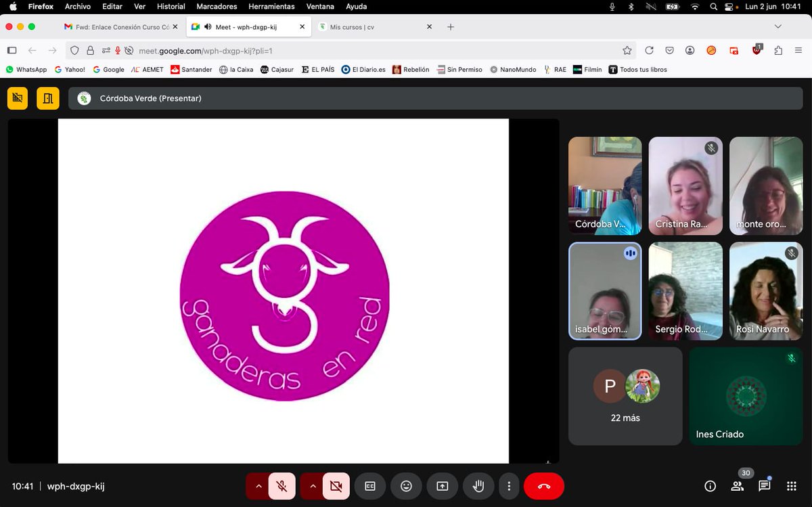Switch to Gmail Fwd: Enlace Conexión tab
The image size is (812, 507).
click(120, 26)
